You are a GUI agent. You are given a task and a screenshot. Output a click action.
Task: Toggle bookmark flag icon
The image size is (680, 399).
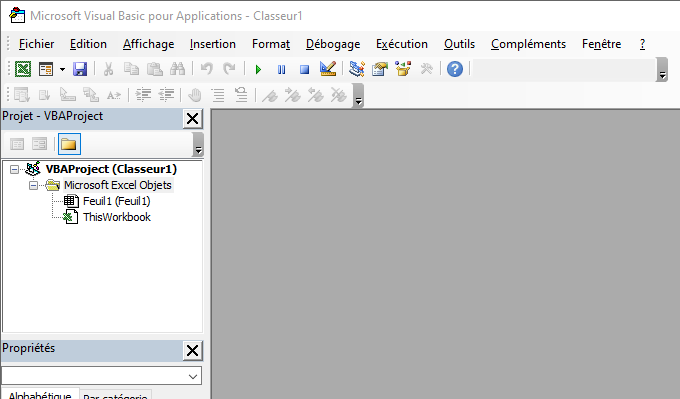[270, 95]
